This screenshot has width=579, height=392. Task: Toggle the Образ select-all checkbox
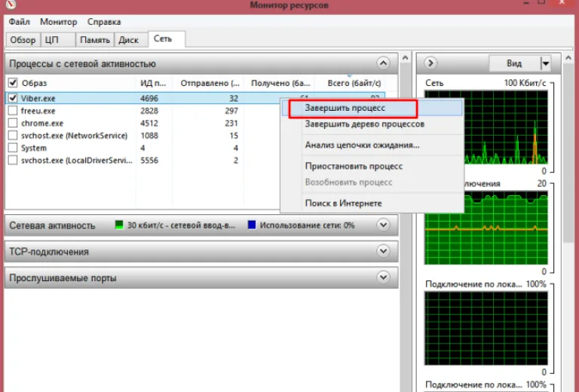coord(13,82)
